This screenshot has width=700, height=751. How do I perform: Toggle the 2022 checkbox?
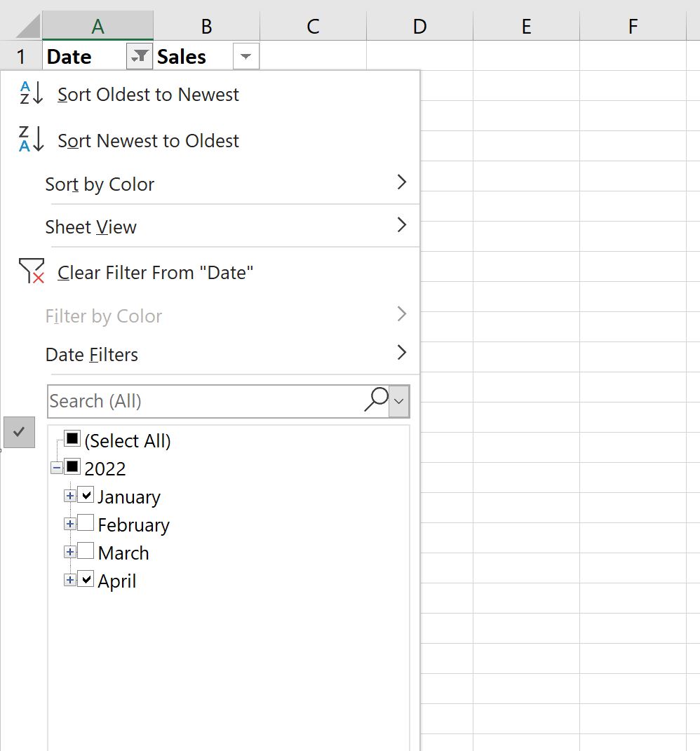coord(73,466)
